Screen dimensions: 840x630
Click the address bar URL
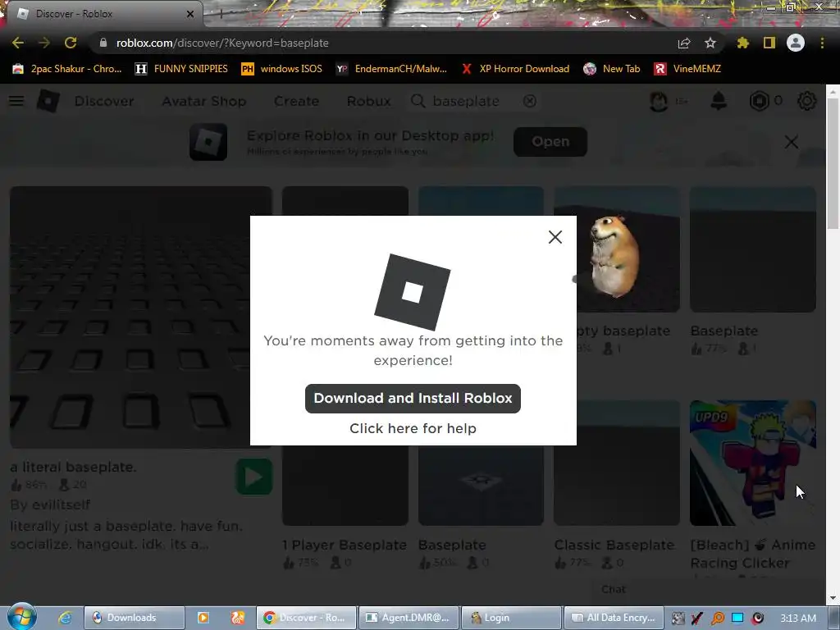222,43
